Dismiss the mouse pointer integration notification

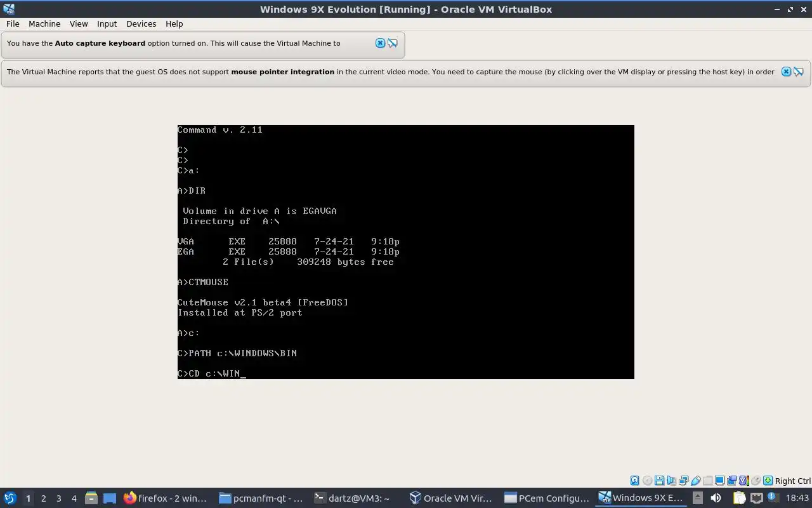786,72
